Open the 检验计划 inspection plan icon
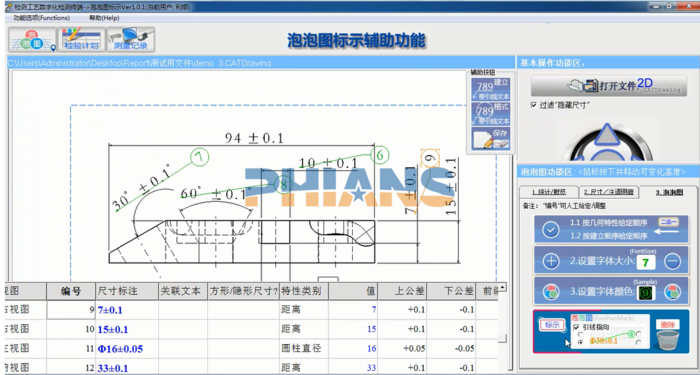The image size is (700, 375). 81,39
